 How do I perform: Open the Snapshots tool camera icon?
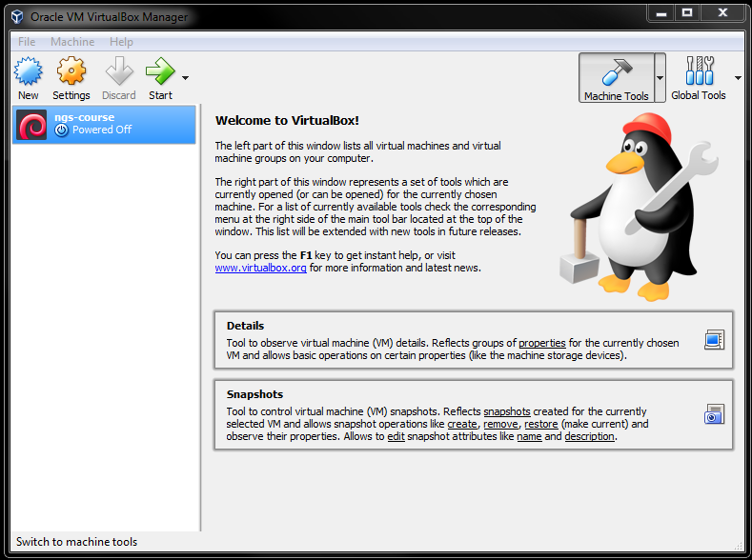pyautogui.click(x=714, y=414)
